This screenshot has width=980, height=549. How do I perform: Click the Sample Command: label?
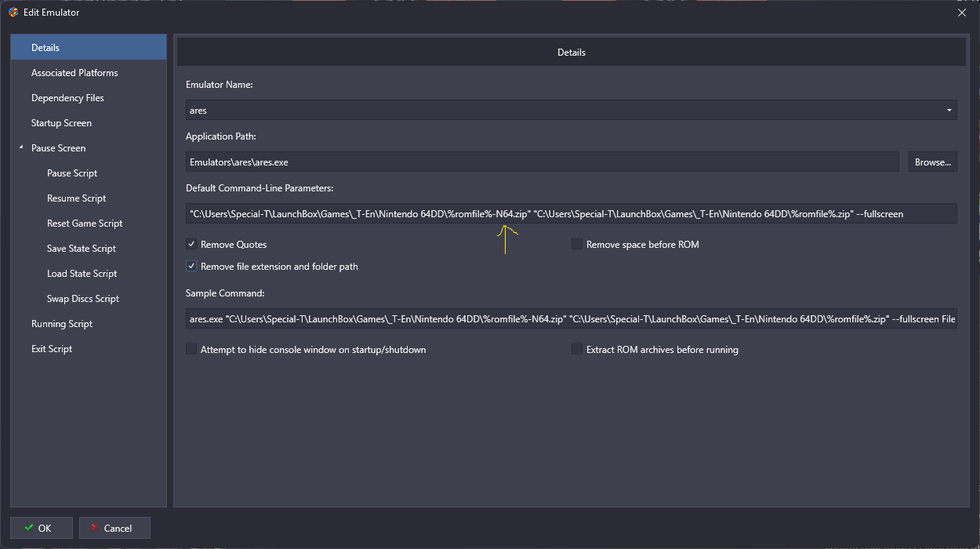(225, 293)
